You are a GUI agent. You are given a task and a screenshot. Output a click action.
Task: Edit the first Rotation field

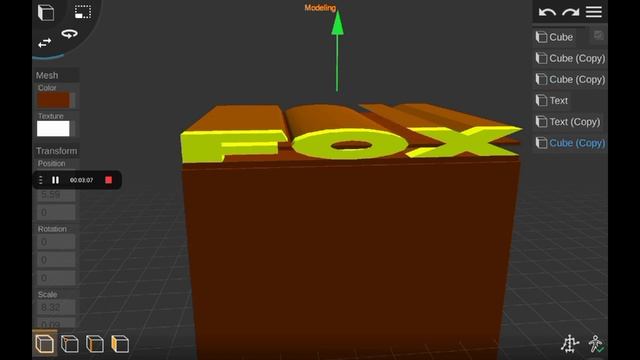56,242
